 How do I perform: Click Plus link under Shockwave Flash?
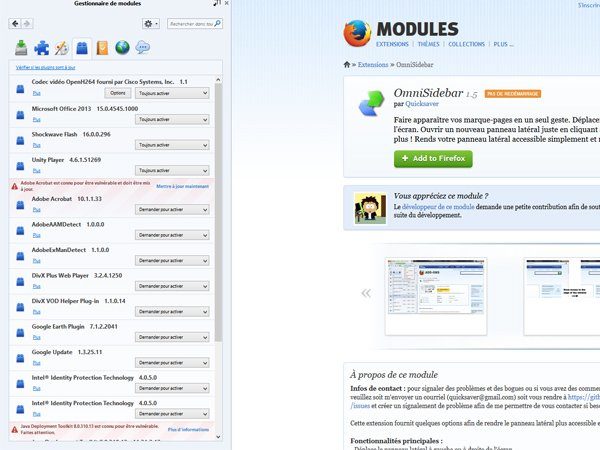click(x=36, y=145)
